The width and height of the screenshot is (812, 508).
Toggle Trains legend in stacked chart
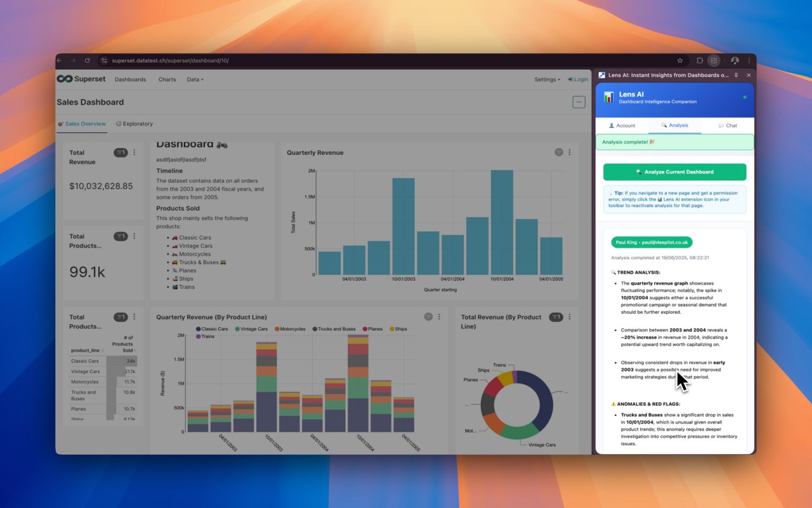coord(206,337)
